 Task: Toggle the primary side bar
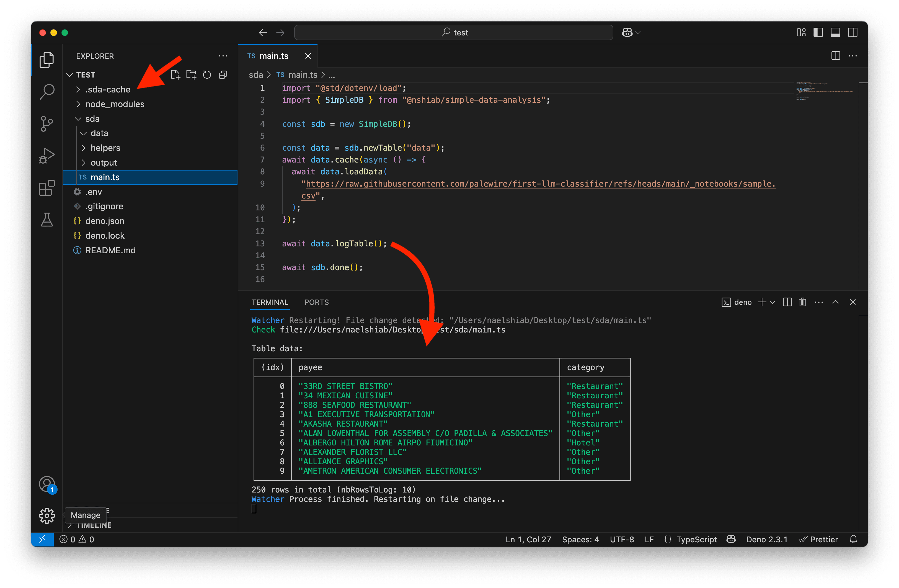pyautogui.click(x=818, y=32)
